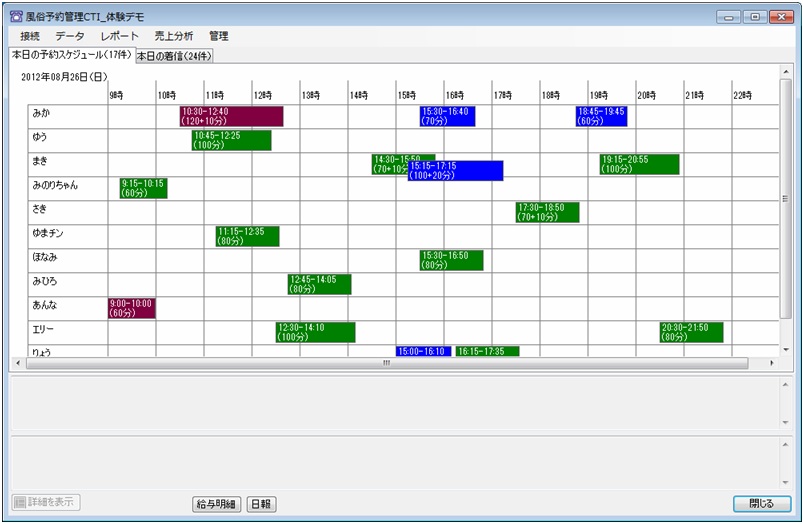Select ゆう's 10:45-12:25 green reservation
The image size is (803, 524).
click(x=231, y=140)
